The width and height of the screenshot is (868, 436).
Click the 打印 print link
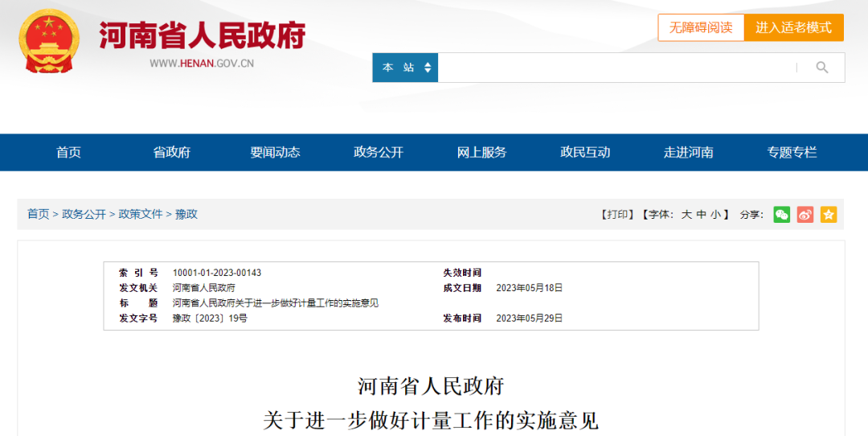[x=617, y=215]
